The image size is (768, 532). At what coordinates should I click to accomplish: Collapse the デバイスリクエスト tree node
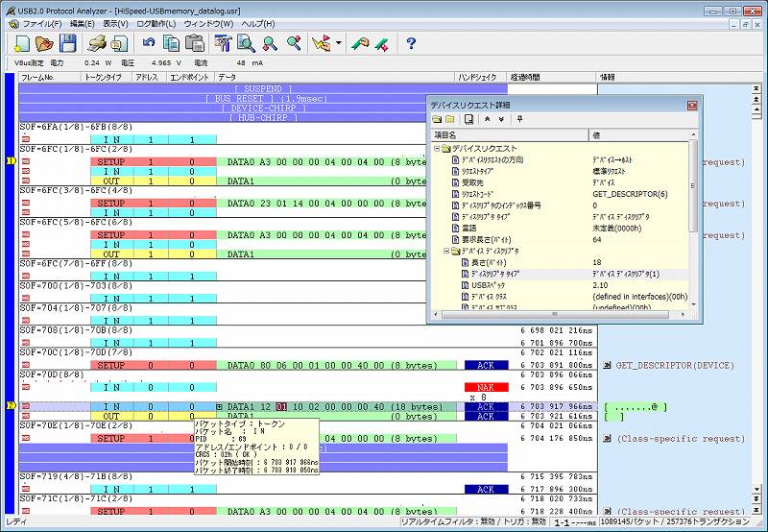[437, 149]
